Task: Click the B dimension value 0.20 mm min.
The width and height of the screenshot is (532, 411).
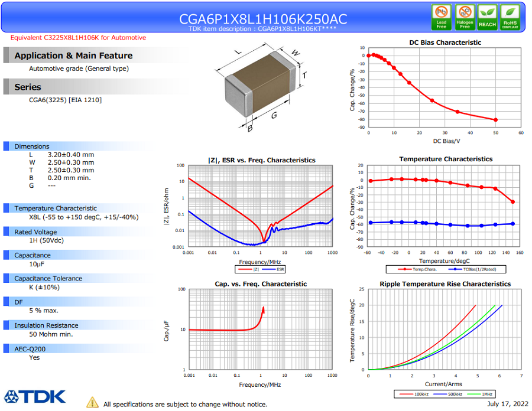Action: coord(69,178)
